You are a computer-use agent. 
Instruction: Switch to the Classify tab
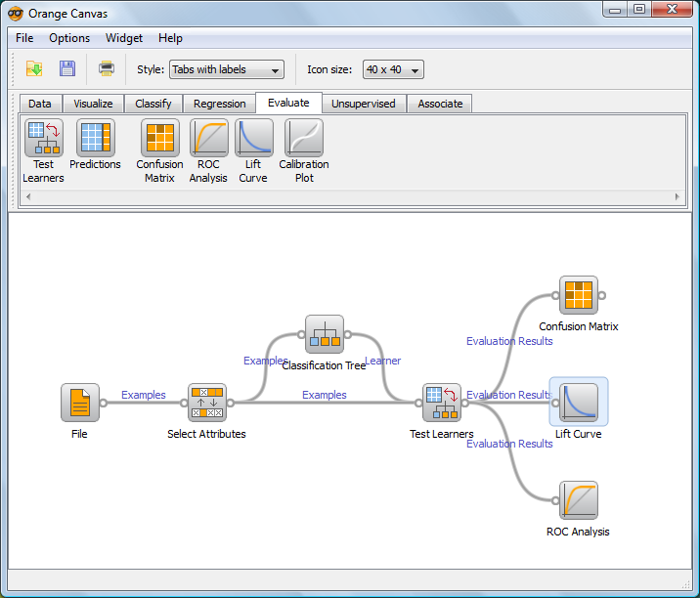153,104
